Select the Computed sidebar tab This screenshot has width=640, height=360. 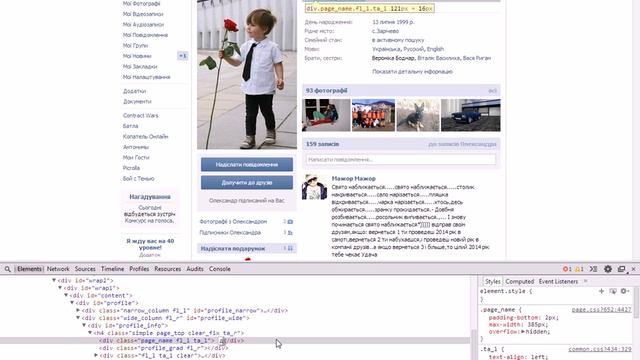point(520,281)
